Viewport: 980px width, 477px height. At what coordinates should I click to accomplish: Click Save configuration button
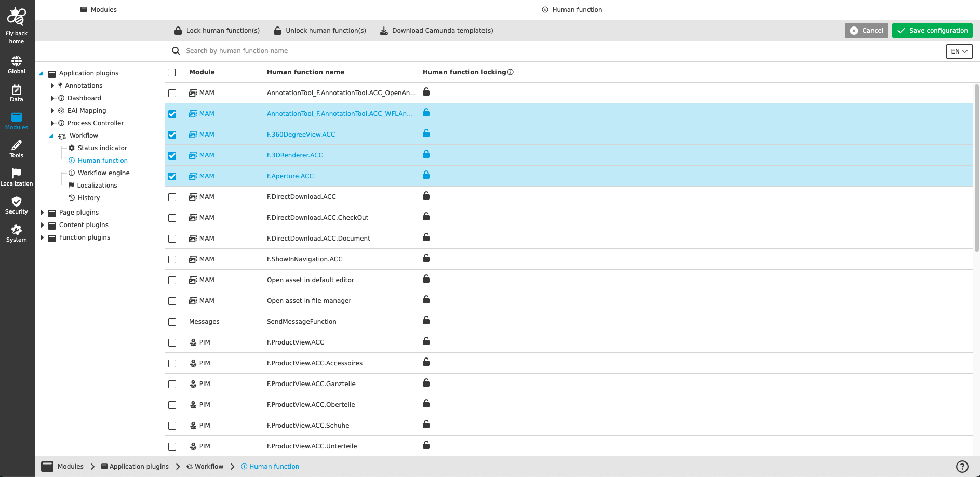click(x=932, y=30)
